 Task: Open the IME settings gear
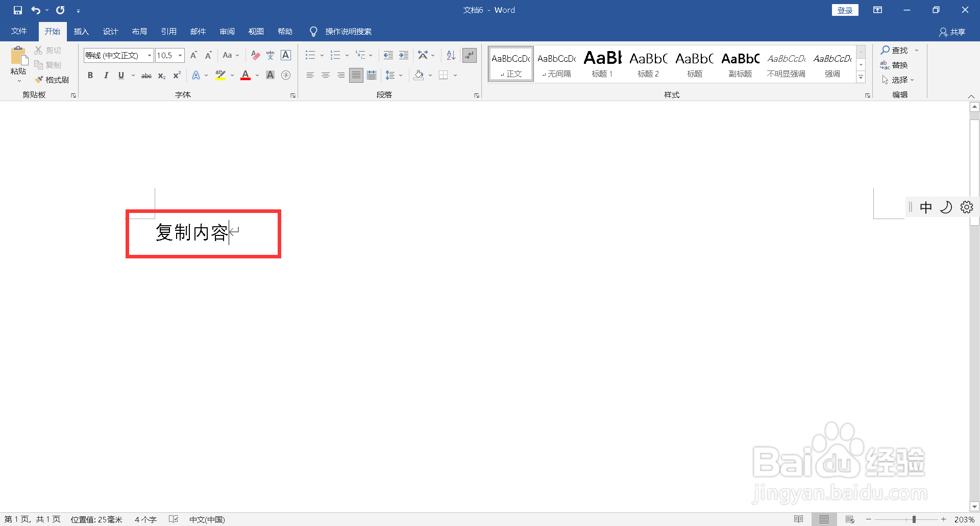(x=967, y=207)
